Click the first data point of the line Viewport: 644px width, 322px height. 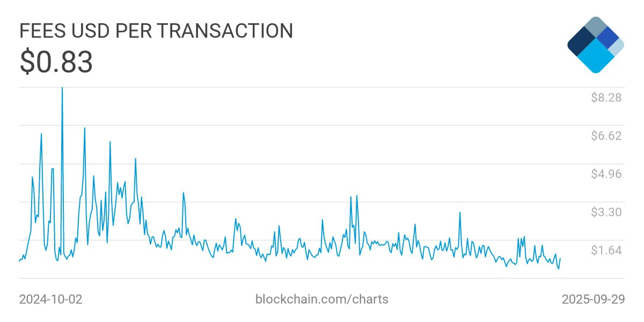[x=19, y=261]
